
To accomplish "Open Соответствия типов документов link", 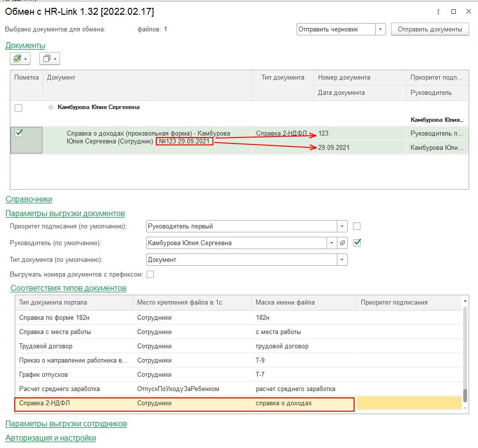I will 68,288.
